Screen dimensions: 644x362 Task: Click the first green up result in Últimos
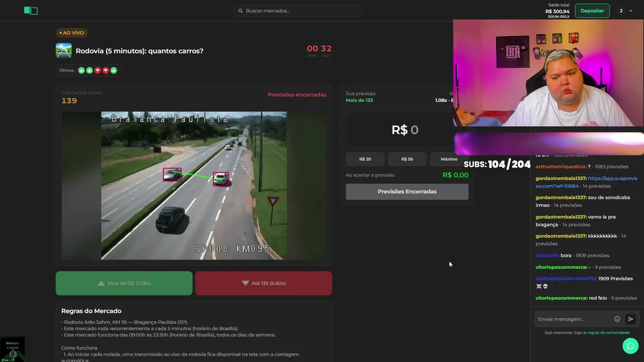82,70
